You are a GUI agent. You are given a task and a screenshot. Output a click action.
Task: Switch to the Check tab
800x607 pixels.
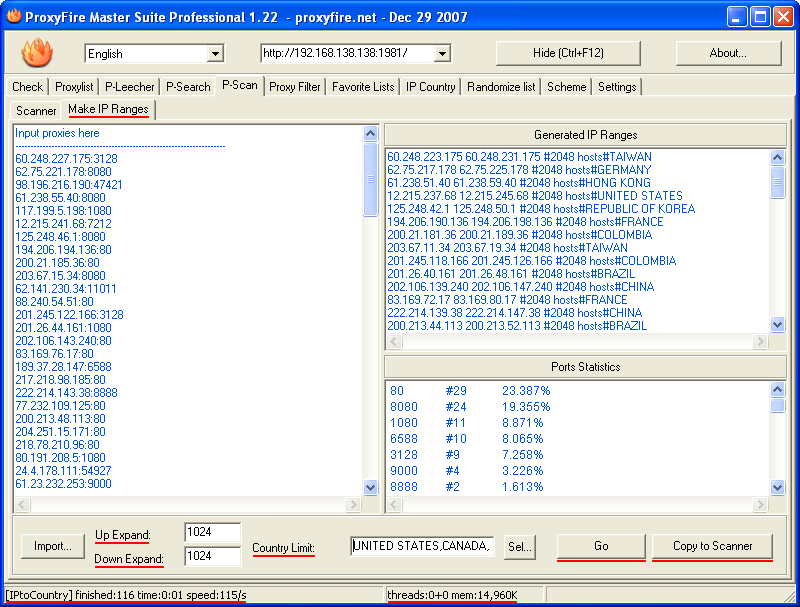tap(28, 87)
